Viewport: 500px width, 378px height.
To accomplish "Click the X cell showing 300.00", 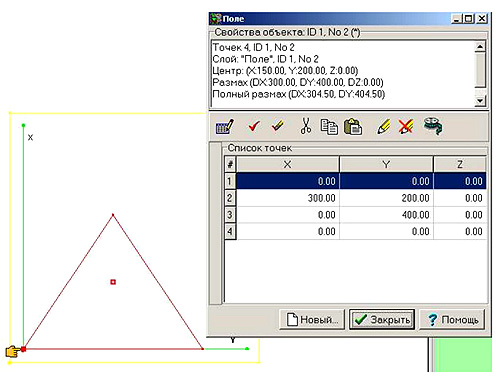I will 288,198.
